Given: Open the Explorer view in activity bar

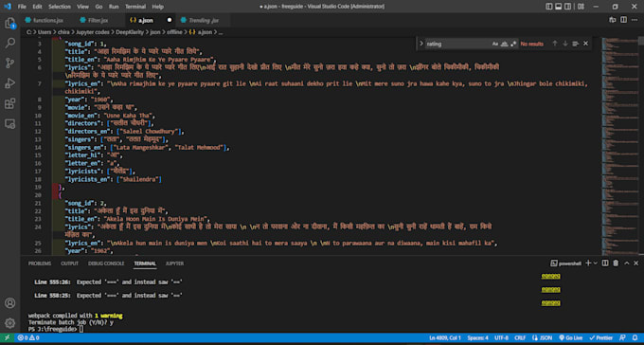Looking at the screenshot, I should click(x=9, y=23).
